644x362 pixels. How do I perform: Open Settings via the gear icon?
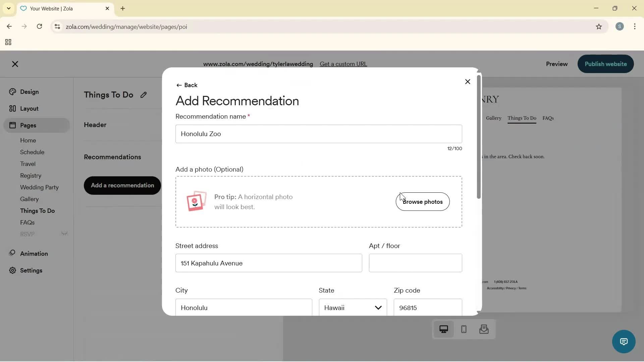12,270
